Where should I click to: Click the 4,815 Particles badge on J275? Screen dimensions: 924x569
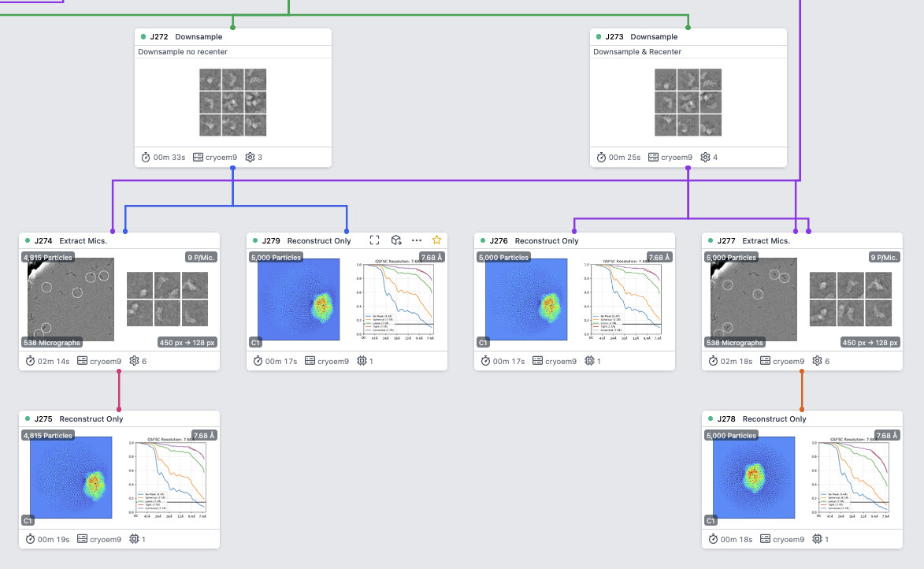48,436
